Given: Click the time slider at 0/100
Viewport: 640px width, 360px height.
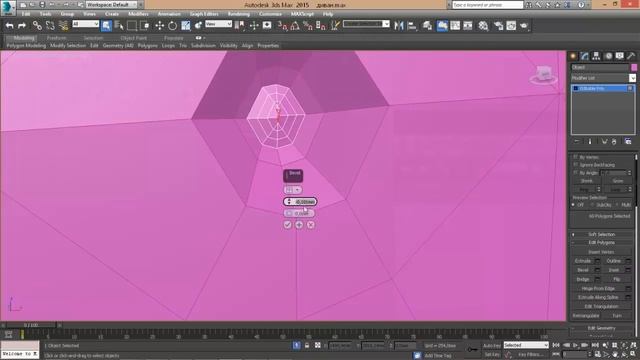Looking at the screenshot, I should tap(31, 325).
